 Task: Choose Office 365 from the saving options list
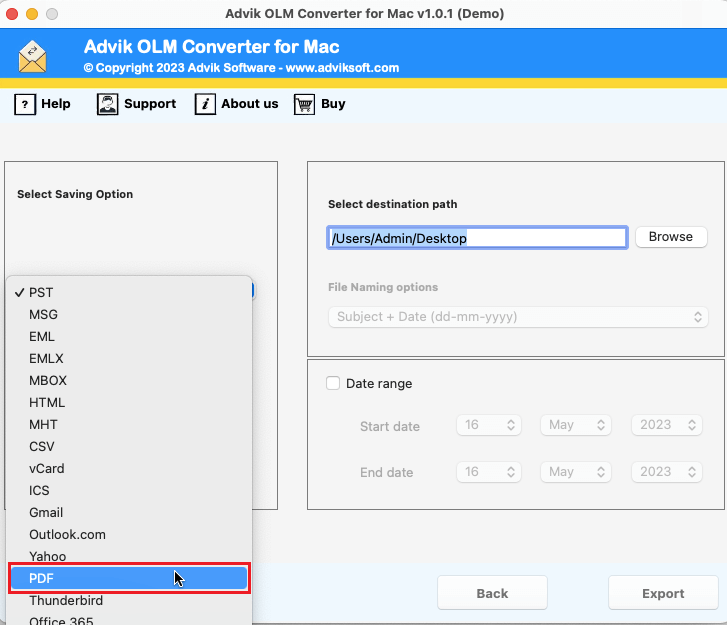pyautogui.click(x=129, y=619)
